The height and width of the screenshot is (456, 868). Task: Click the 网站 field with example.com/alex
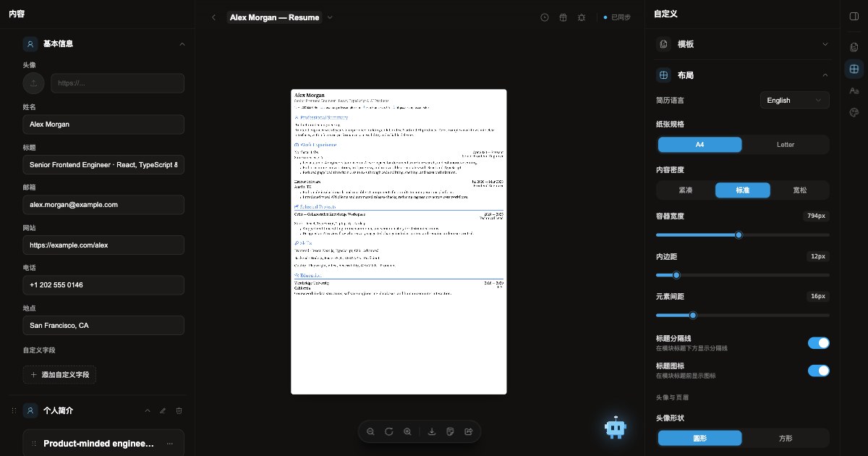tap(103, 245)
